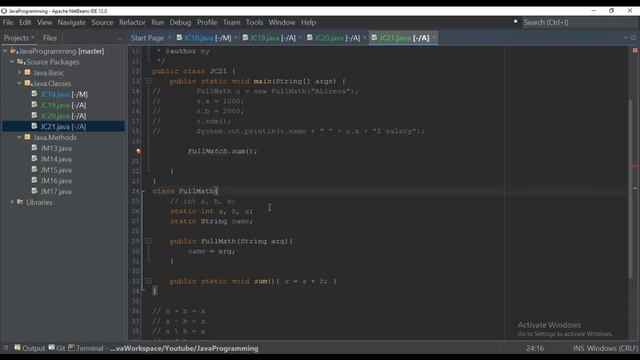Image resolution: width=640 pixels, height=360 pixels.
Task: Open the Tools menu
Action: (x=254, y=22)
